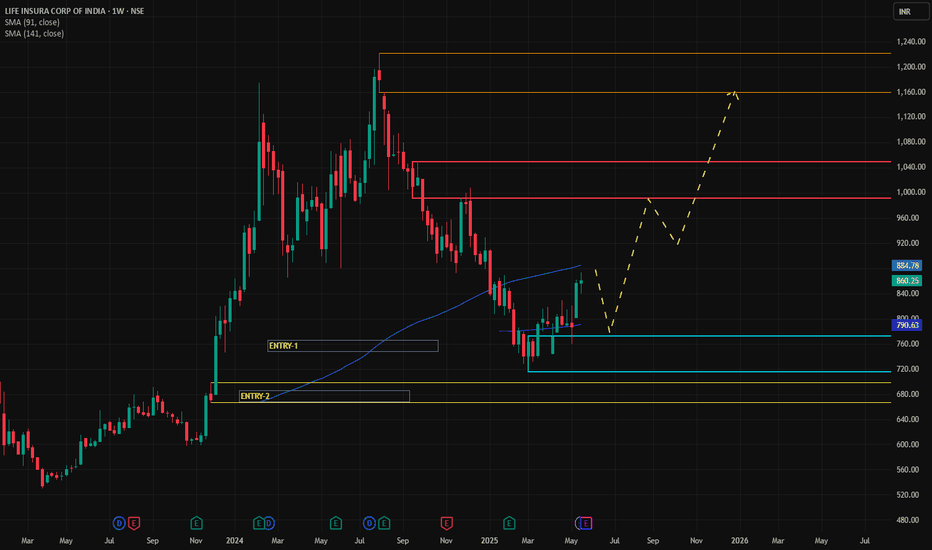
Task: Open the green earnings marker of February 2024
Action: (x=258, y=523)
